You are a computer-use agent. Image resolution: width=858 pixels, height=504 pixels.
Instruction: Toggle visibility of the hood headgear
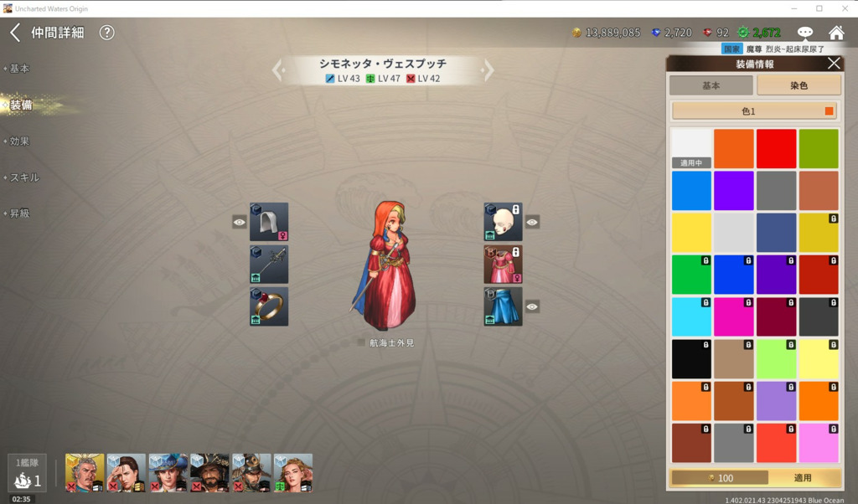click(239, 222)
